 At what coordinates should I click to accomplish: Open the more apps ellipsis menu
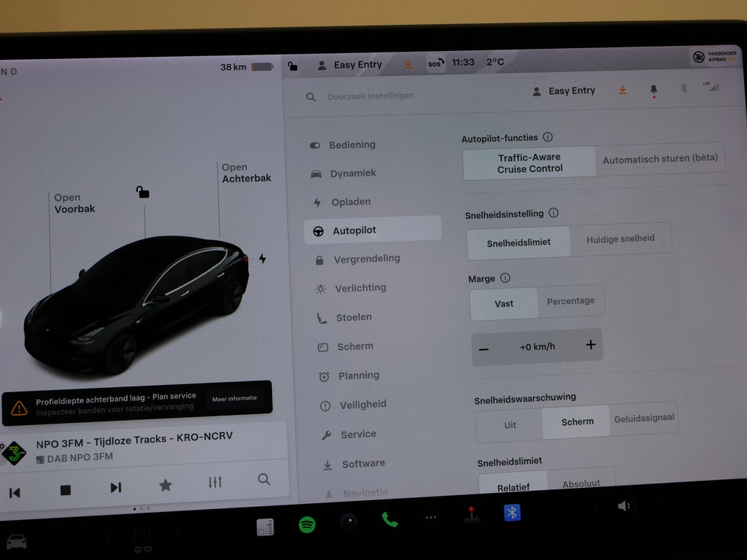(431, 518)
